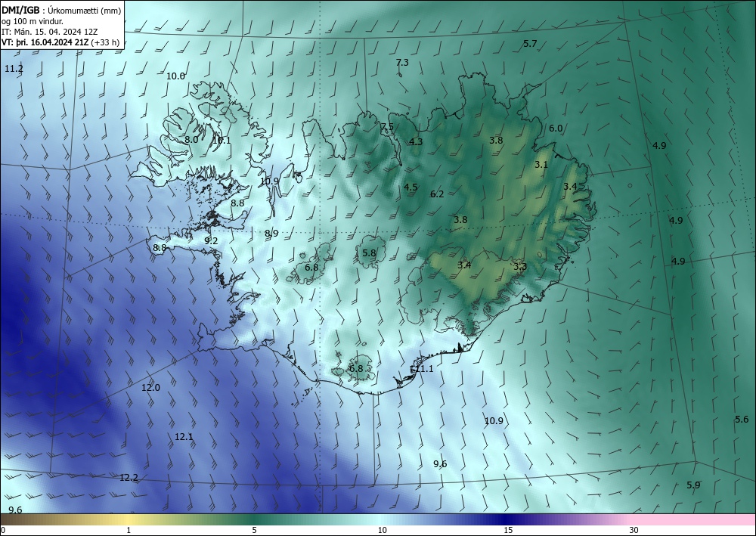Screen dimensions: 756x536
Task: Click the 12.2 value label
Action: (x=129, y=478)
